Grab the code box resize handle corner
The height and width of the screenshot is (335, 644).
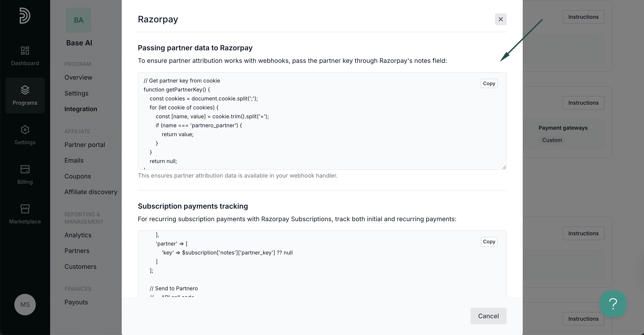[504, 167]
